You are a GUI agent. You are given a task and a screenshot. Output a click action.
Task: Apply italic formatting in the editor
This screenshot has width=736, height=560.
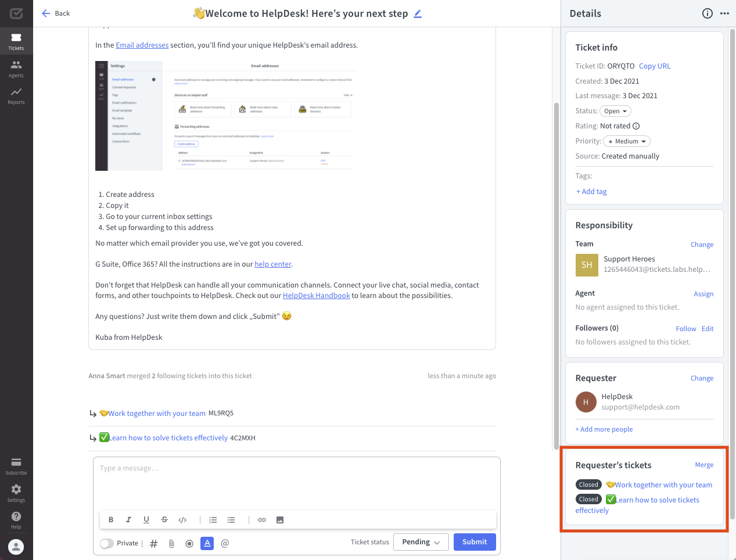128,520
